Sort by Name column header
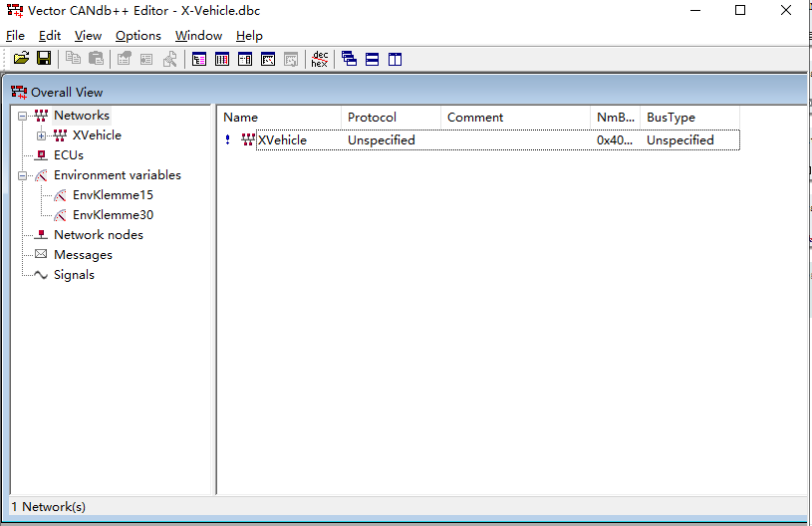The height and width of the screenshot is (526, 812). tap(279, 118)
